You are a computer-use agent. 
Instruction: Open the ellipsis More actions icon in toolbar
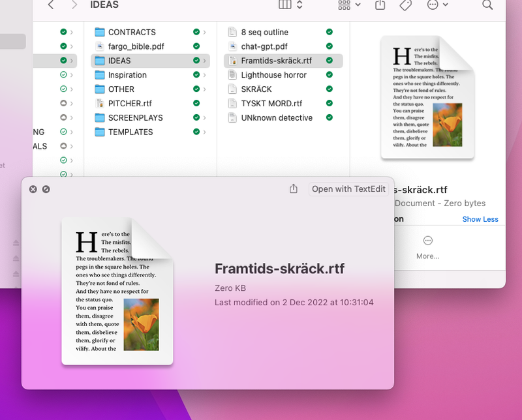pos(432,5)
